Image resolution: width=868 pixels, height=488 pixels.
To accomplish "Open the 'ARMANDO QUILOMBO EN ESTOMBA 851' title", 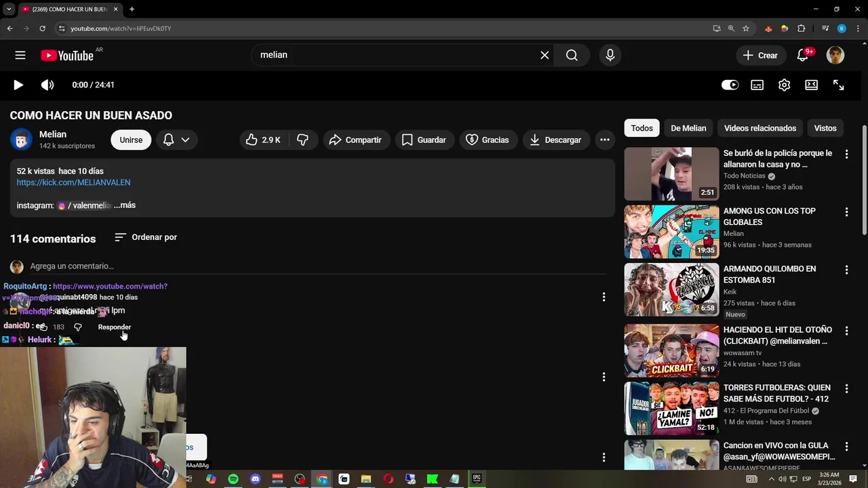I will [x=770, y=274].
